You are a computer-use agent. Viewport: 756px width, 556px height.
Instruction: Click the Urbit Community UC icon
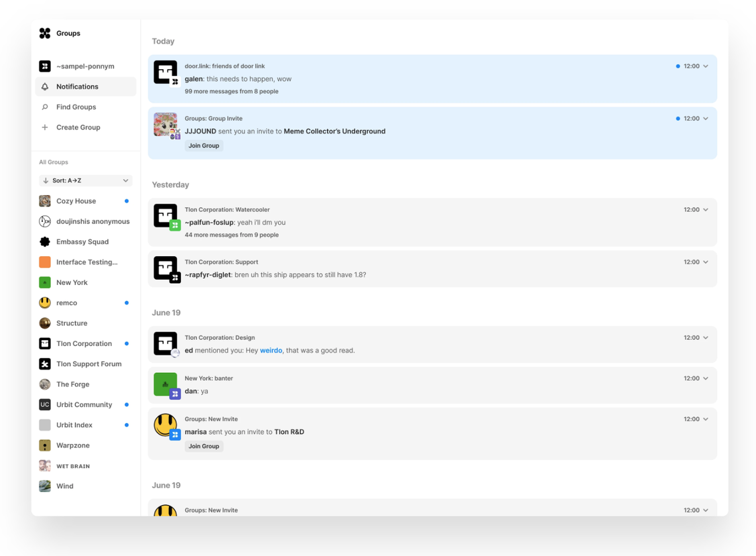pos(45,404)
